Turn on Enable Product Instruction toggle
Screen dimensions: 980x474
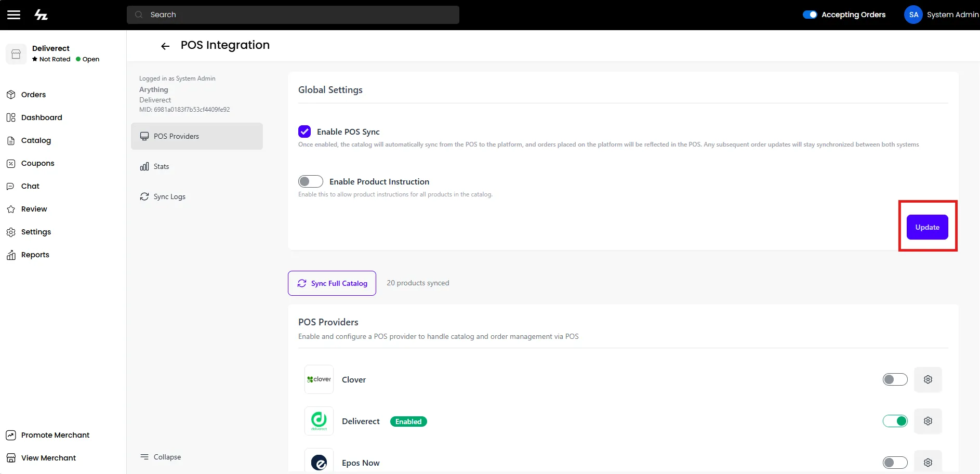click(311, 181)
